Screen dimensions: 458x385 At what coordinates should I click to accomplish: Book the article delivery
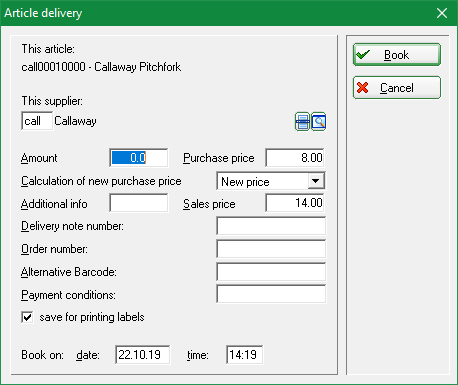(397, 55)
